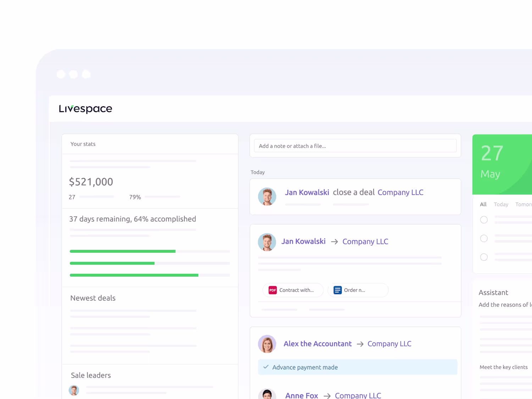Open Alex the Accountant's profile link
The image size is (532, 399).
click(318, 344)
